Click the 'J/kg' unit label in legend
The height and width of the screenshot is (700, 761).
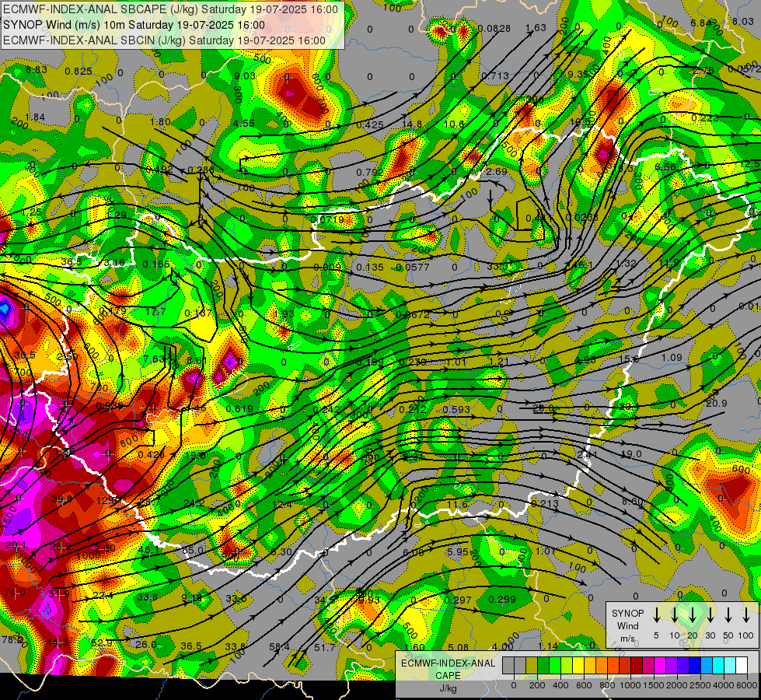pos(448,688)
